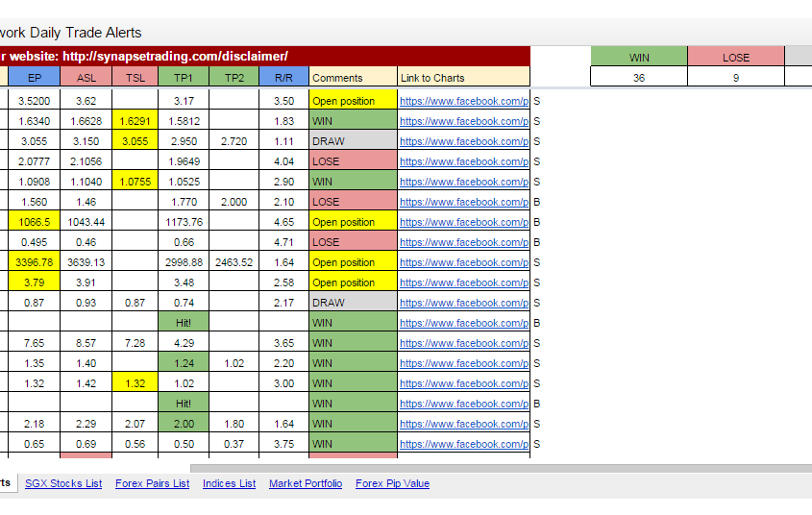This screenshot has height=515, width=812.
Task: Click the yellow TSL cell 1.6291
Action: (135, 121)
